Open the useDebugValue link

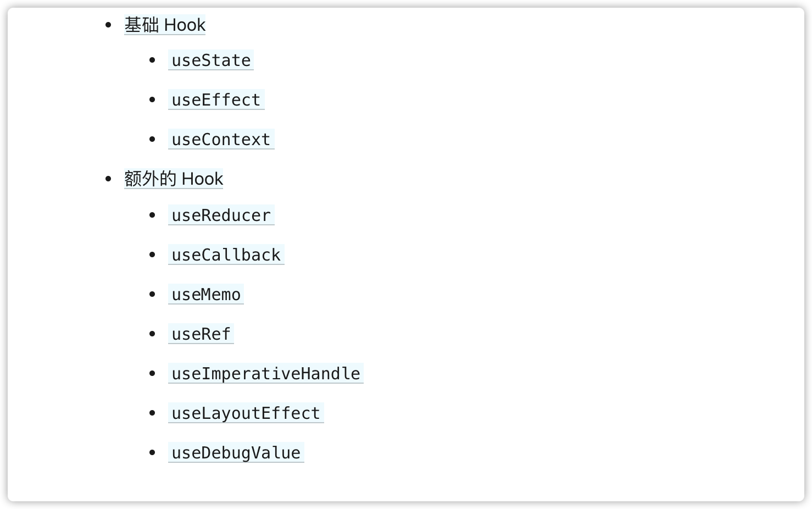pos(236,452)
